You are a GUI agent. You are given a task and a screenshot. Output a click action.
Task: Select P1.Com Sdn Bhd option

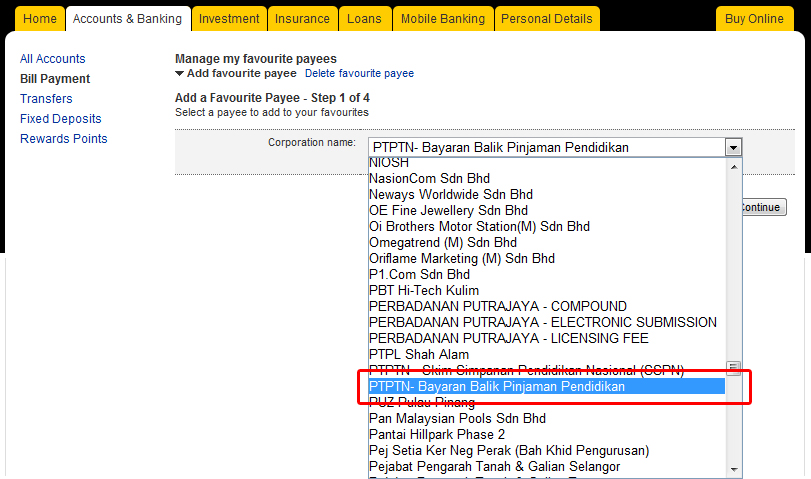coord(547,275)
